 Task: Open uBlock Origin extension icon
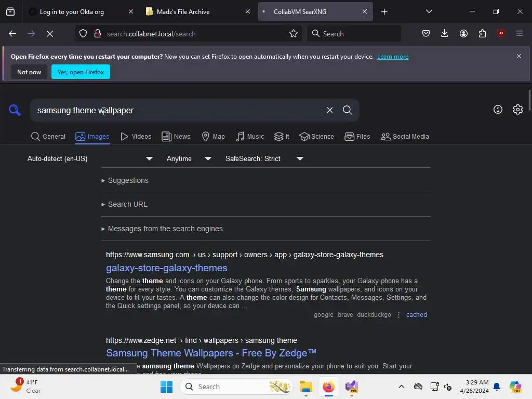[500, 33]
